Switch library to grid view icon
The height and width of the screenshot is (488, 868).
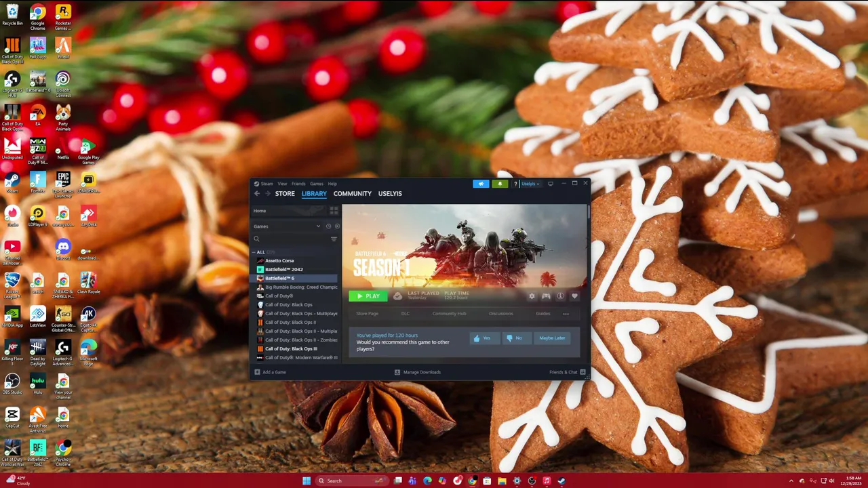click(334, 211)
